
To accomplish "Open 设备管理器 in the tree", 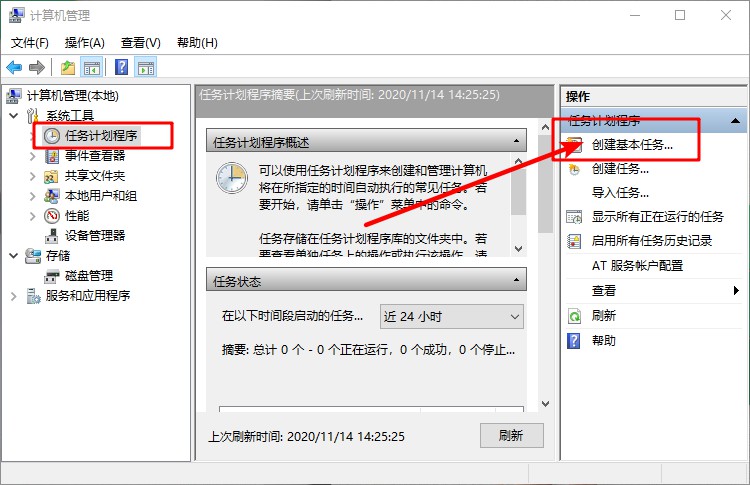I will (x=94, y=235).
